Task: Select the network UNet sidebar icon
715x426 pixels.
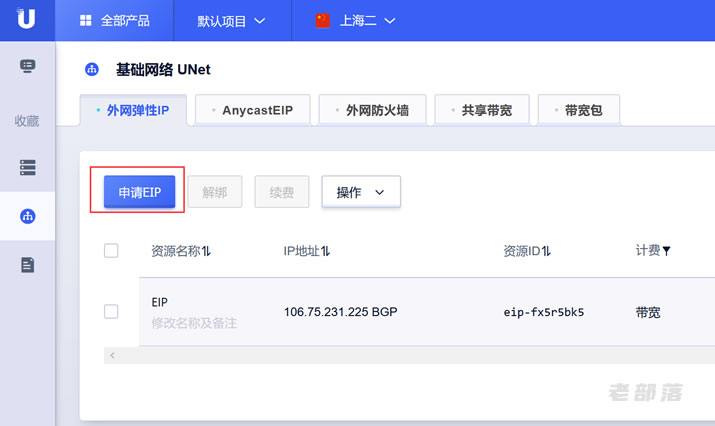Action: [27, 216]
